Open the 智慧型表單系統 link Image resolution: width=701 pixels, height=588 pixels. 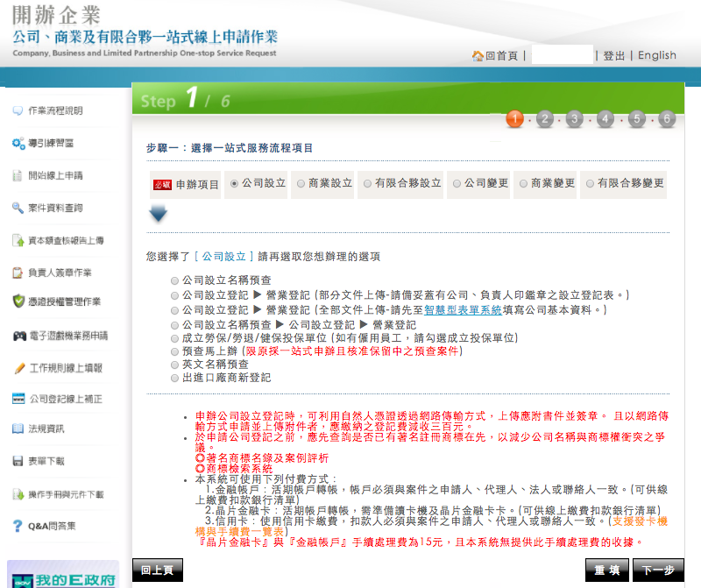(x=464, y=309)
